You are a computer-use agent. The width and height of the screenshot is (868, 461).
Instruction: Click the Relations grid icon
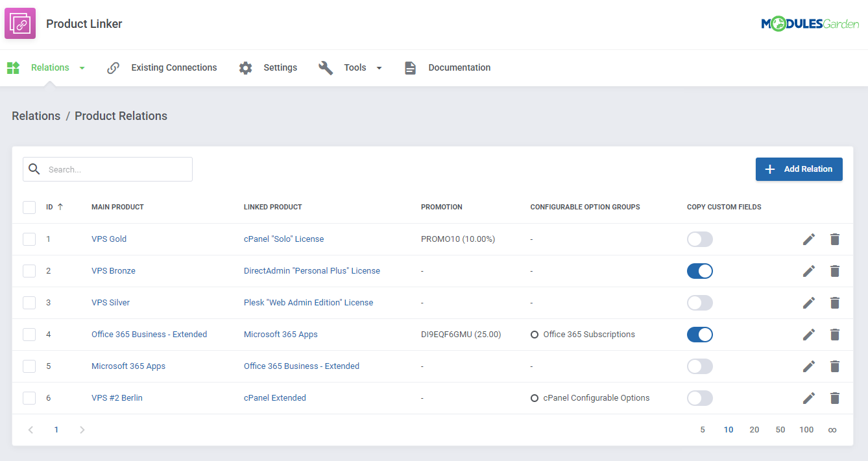pos(13,67)
